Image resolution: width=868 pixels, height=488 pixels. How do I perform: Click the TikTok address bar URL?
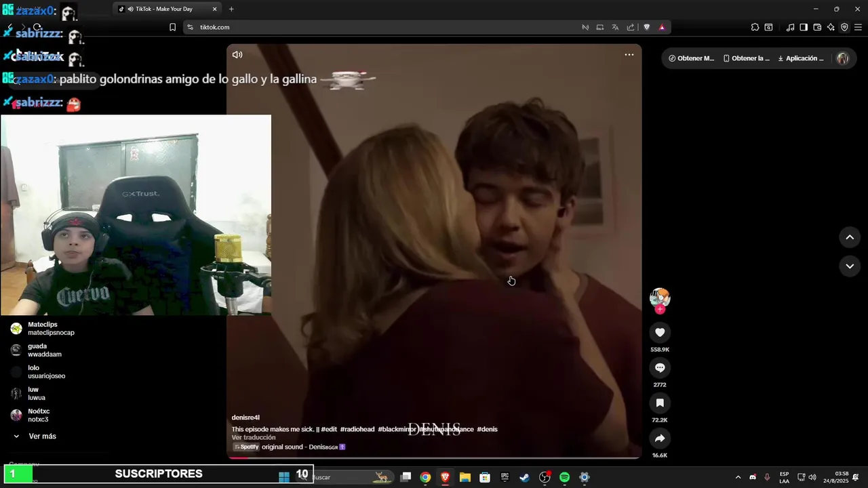pos(215,27)
